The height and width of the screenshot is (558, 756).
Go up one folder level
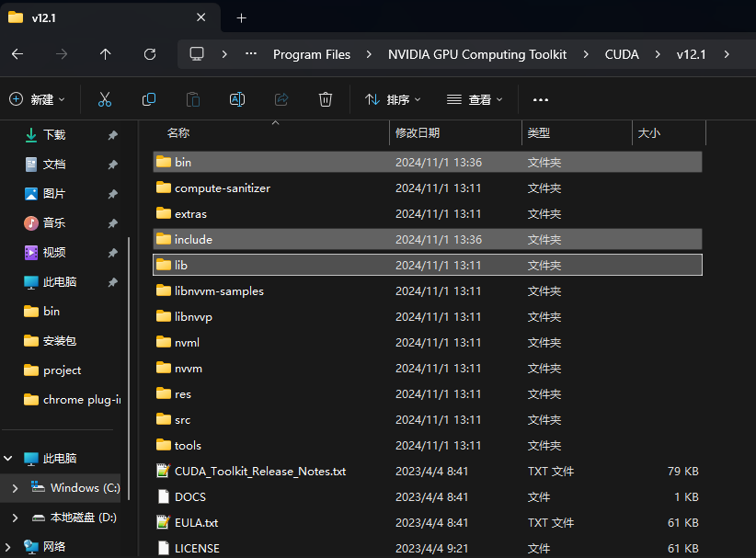pyautogui.click(x=105, y=54)
